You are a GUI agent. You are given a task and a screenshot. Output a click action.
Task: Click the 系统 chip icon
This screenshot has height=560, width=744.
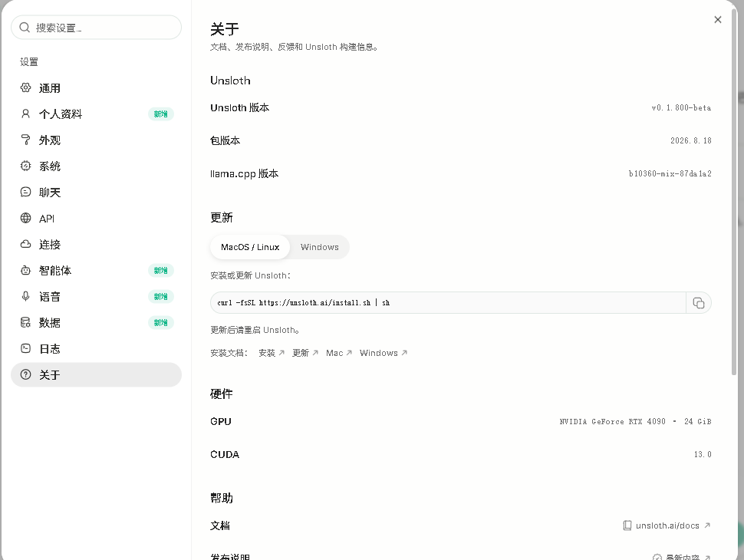[25, 166]
